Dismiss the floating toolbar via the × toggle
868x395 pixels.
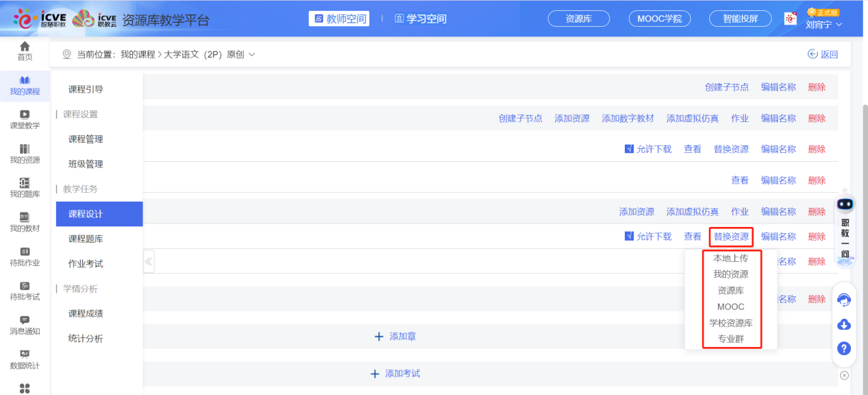(x=843, y=375)
